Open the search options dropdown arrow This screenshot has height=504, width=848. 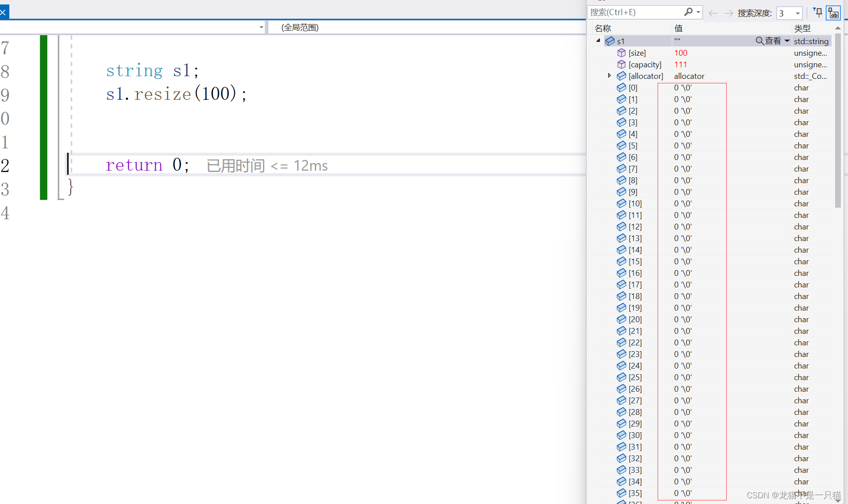(698, 12)
